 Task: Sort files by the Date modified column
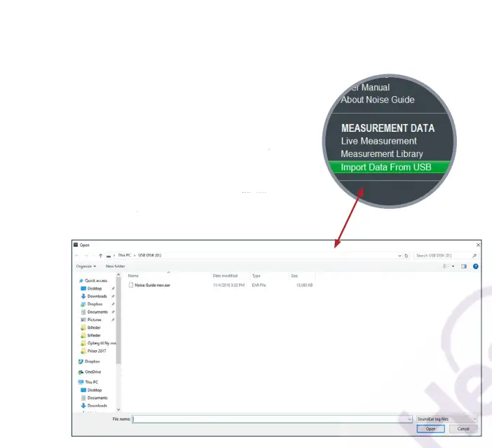click(225, 276)
